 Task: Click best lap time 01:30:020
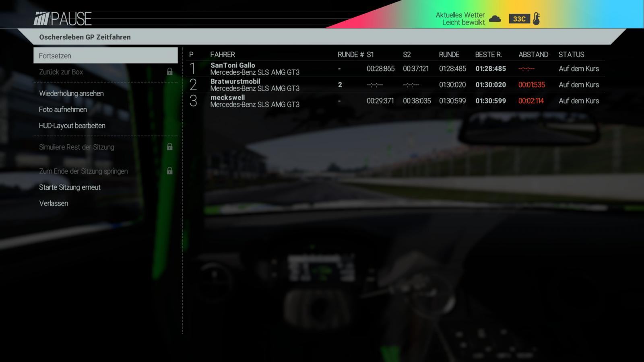pyautogui.click(x=491, y=85)
